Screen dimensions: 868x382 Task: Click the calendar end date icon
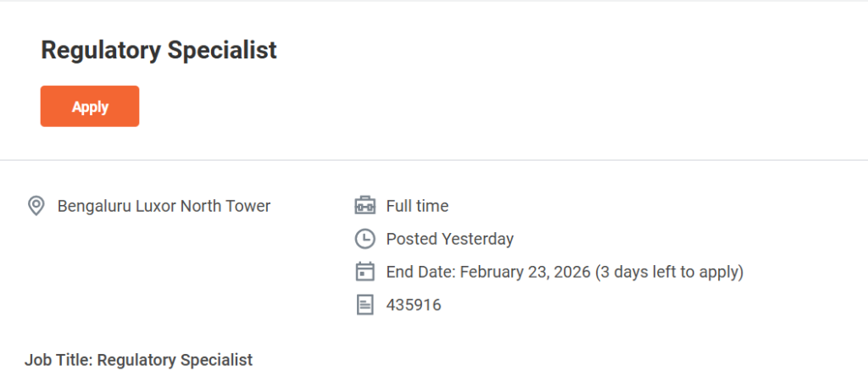click(364, 272)
